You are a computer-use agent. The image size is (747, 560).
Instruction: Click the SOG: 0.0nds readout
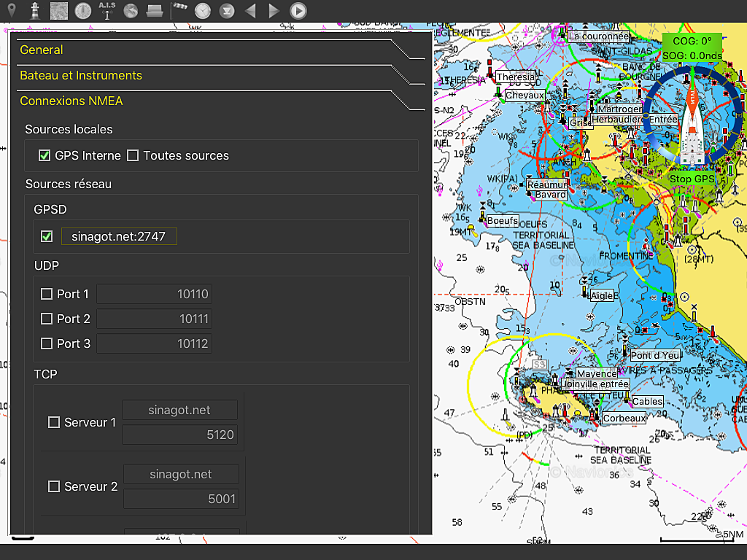pyautogui.click(x=692, y=55)
